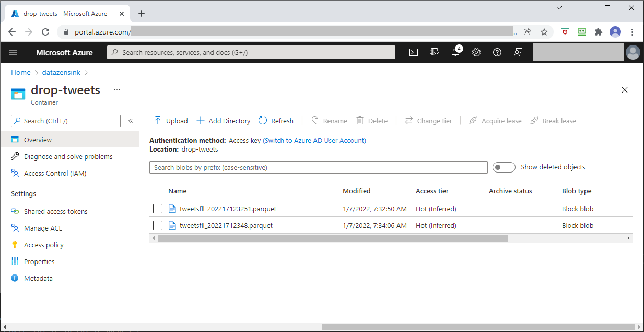Image resolution: width=644 pixels, height=332 pixels.
Task: Launch Cloud Shell from the top bar
Action: [x=413, y=52]
